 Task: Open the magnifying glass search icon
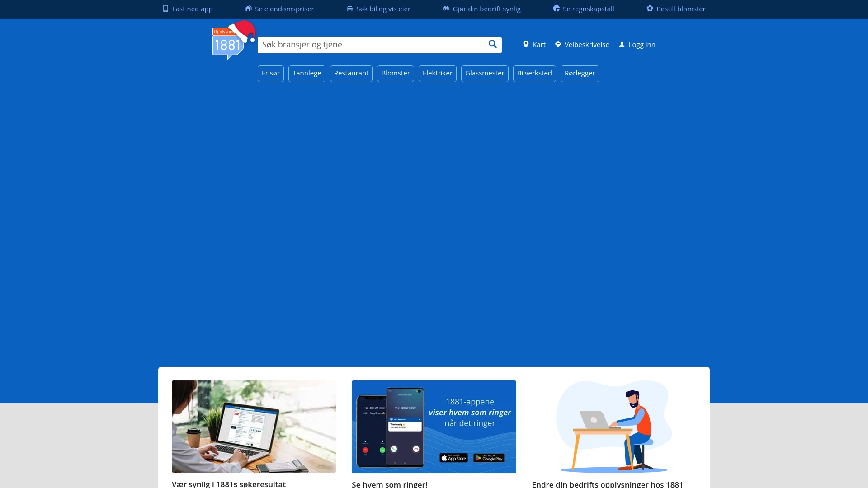(492, 44)
